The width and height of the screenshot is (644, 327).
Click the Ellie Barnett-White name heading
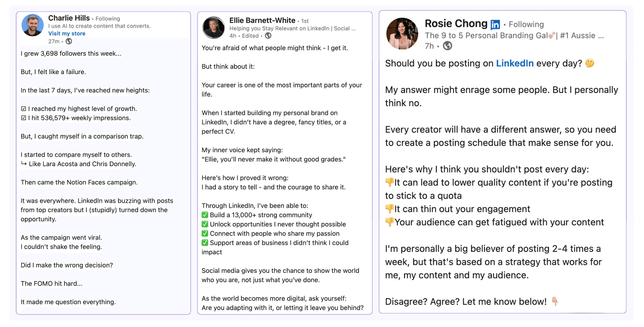[x=262, y=20]
